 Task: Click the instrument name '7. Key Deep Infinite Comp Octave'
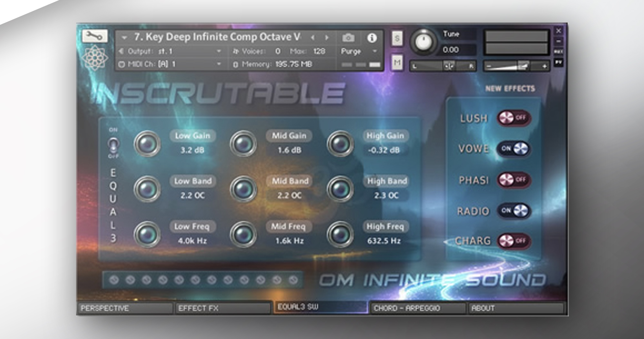point(217,37)
